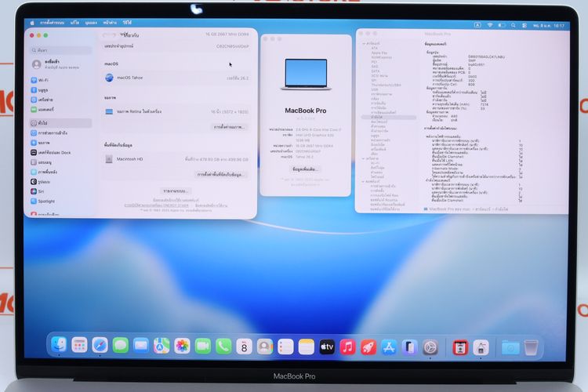
Task: Launch FaceTime from the Dock
Action: point(203,347)
